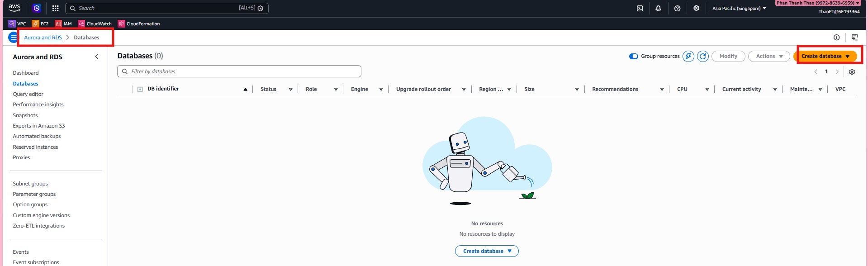Open the EC2 shortcut in favorites bar
The width and height of the screenshot is (868, 266).
(41, 24)
